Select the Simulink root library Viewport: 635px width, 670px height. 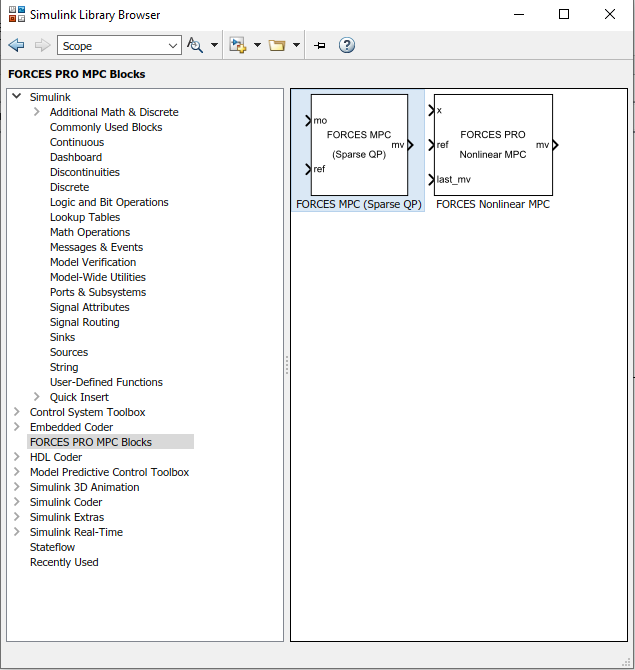pos(50,97)
